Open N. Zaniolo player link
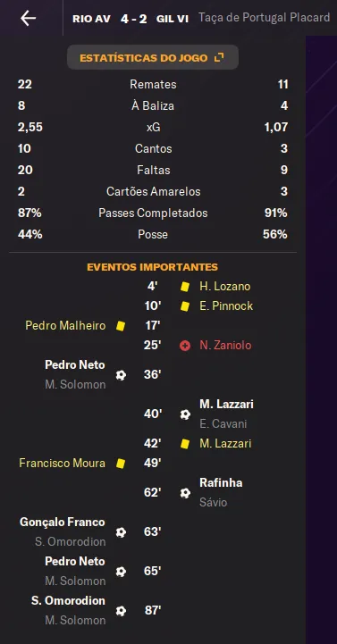This screenshot has width=337, height=644. (x=225, y=346)
